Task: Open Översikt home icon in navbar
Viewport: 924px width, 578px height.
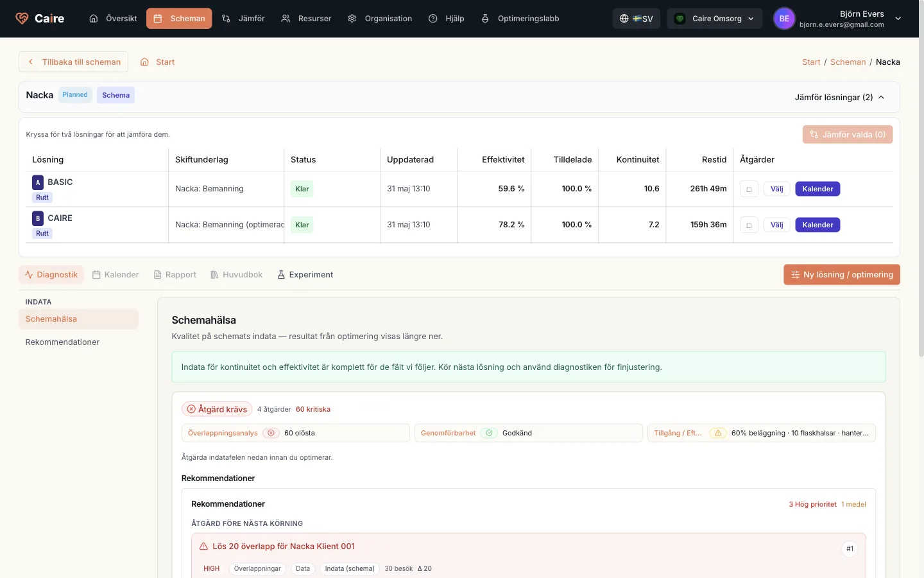Action: click(94, 19)
